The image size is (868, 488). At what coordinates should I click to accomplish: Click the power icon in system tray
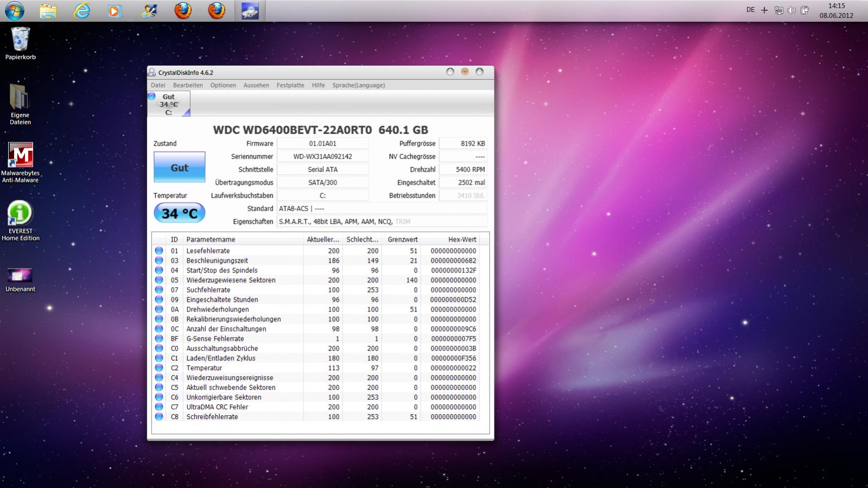click(804, 10)
